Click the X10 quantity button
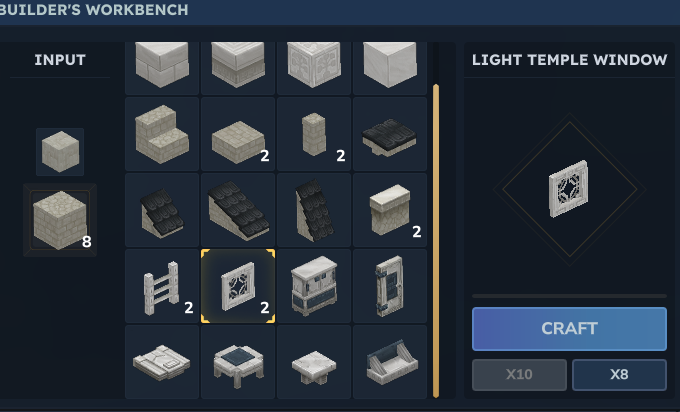 520,375
